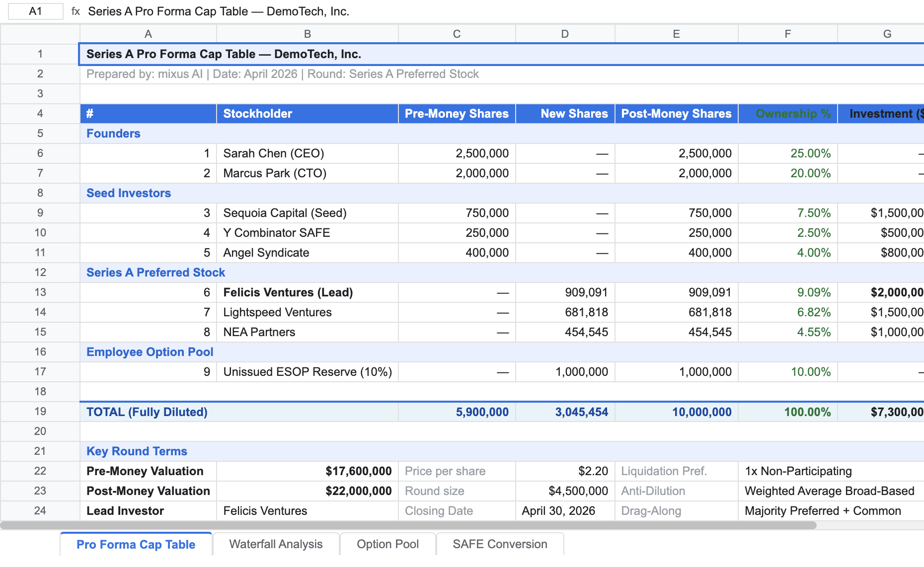Select the Pro Forma Cap Table tab
Viewport: 924px width, 567px height.
pos(136,544)
